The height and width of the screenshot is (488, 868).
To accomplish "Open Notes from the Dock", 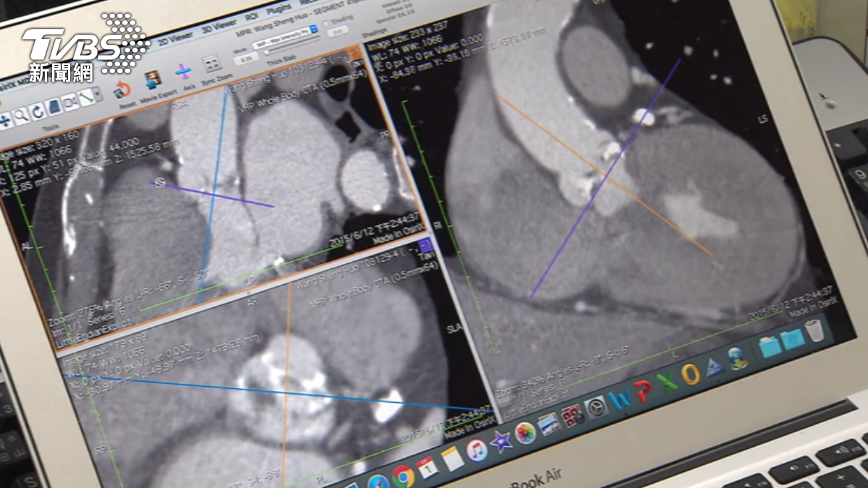I will click(x=453, y=458).
